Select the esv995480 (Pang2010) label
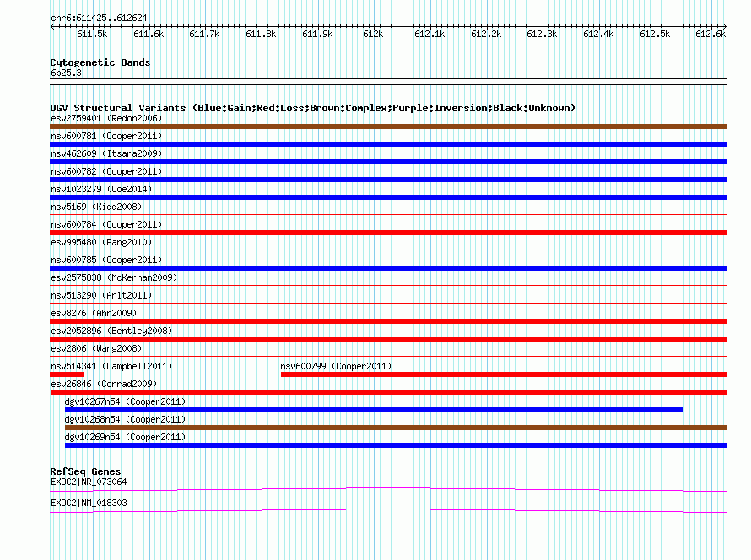Image resolution: width=751 pixels, height=560 pixels. (101, 242)
